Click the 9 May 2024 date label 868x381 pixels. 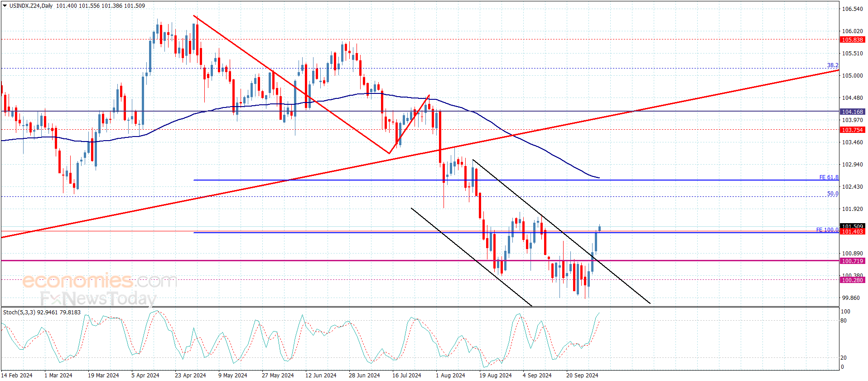233,375
